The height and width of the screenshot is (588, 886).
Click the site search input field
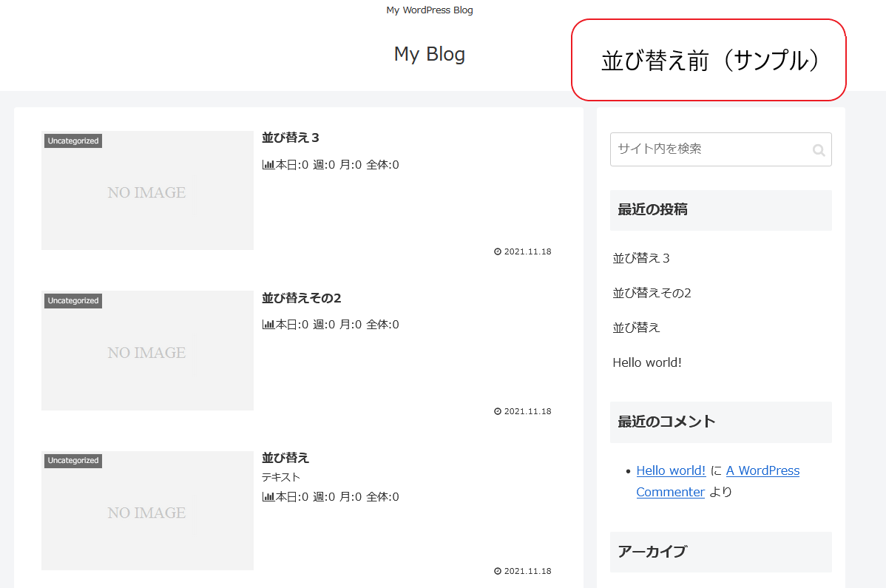point(709,149)
